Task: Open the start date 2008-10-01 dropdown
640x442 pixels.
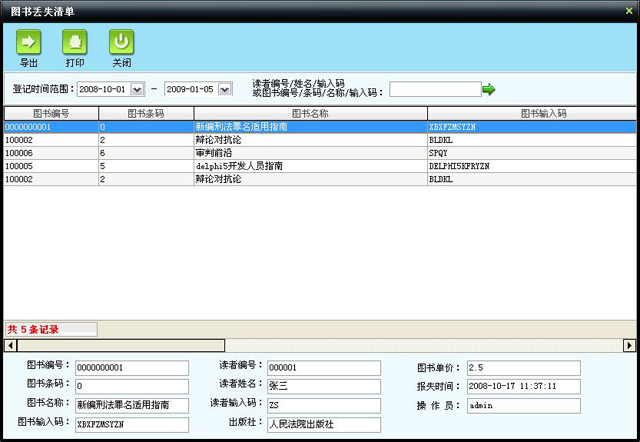Action: 137,89
